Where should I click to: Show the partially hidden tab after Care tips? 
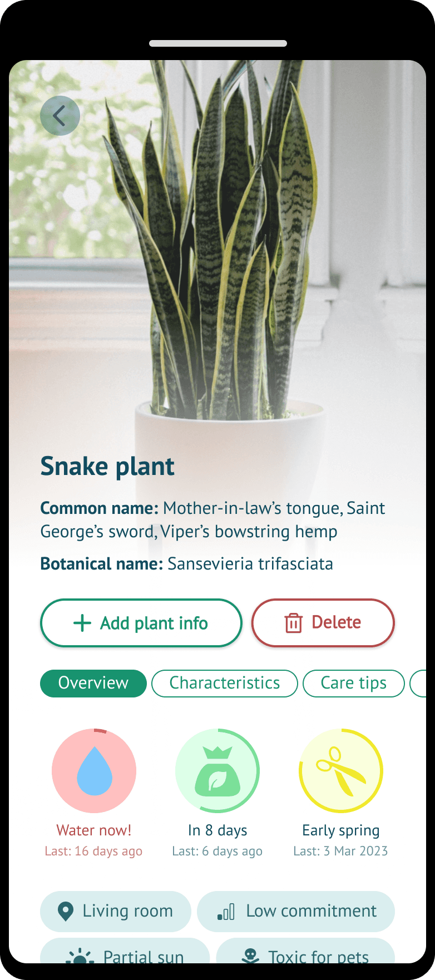[x=418, y=683]
